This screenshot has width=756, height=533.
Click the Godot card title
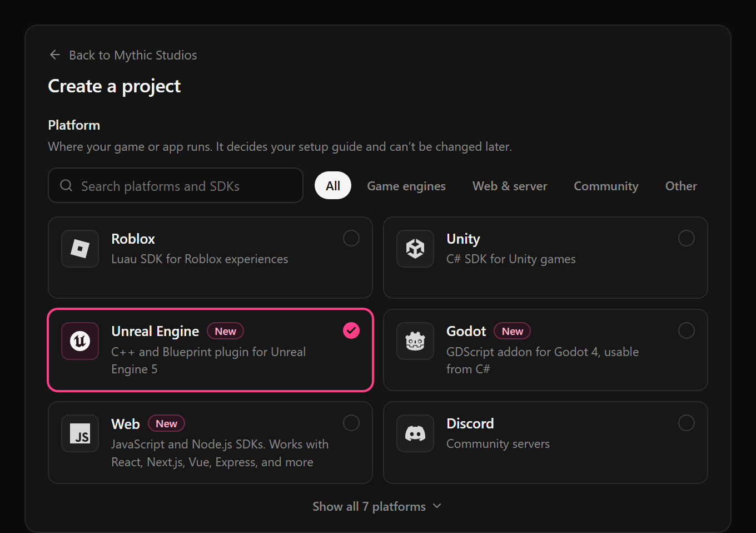coord(466,331)
